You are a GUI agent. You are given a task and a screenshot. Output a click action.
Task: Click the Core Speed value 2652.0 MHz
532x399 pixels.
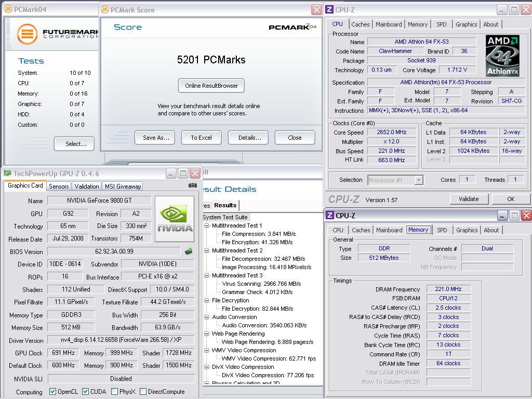[x=392, y=132]
